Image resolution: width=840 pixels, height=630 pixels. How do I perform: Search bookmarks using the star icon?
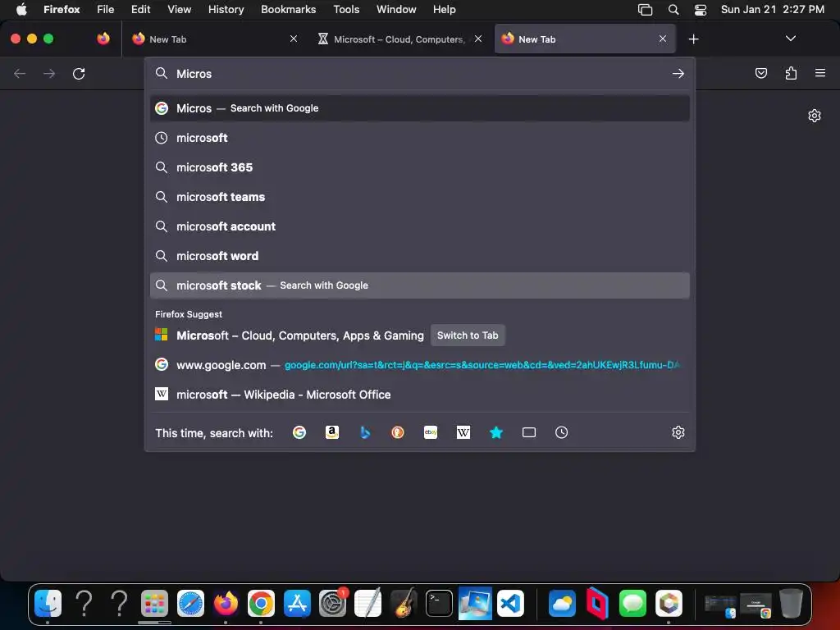coord(496,432)
